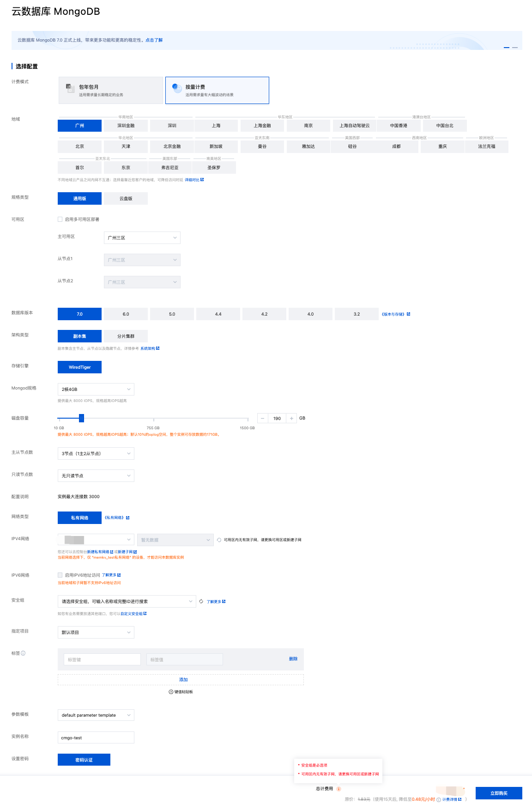This screenshot has width=532, height=804.
Task: Select the 包年包月 billing mode card
Action: [x=111, y=90]
